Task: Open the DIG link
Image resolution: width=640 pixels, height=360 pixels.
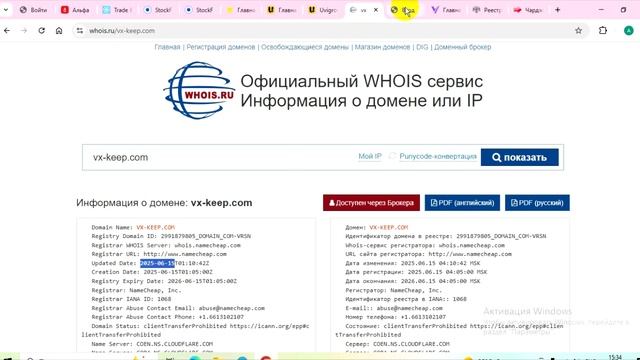Action: pyautogui.click(x=422, y=47)
